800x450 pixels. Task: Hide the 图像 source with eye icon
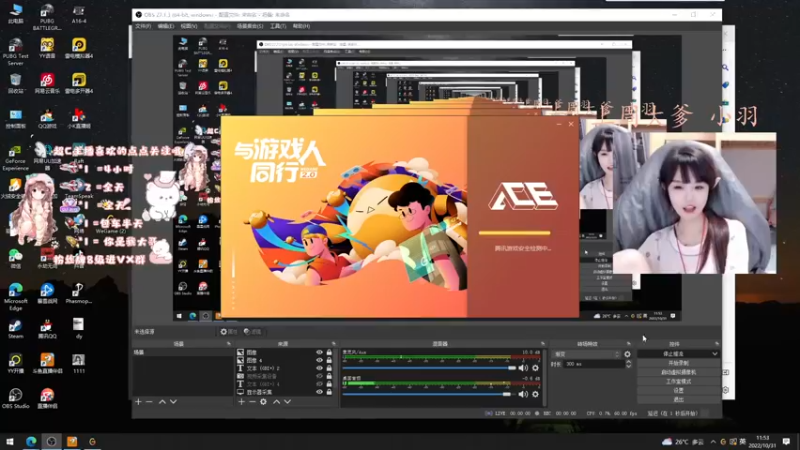[319, 353]
